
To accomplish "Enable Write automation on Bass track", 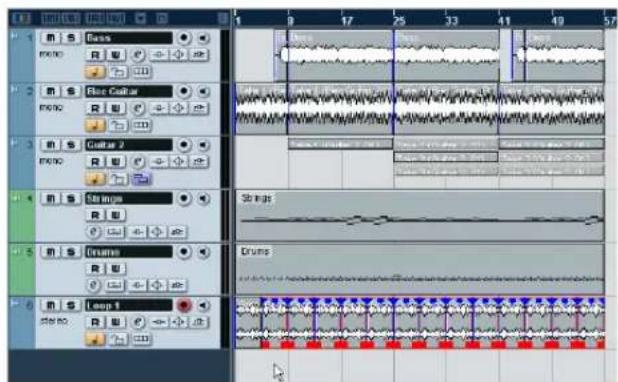I will pyautogui.click(x=115, y=55).
